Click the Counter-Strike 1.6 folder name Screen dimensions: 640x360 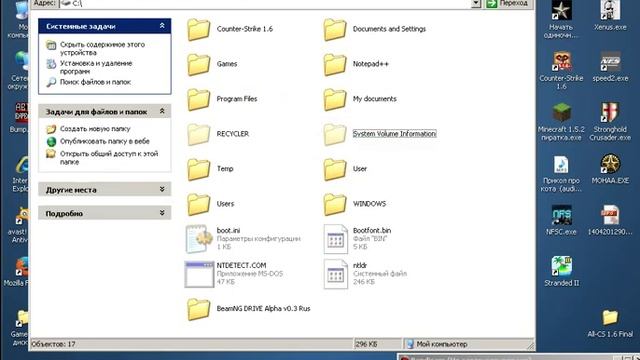pos(244,29)
